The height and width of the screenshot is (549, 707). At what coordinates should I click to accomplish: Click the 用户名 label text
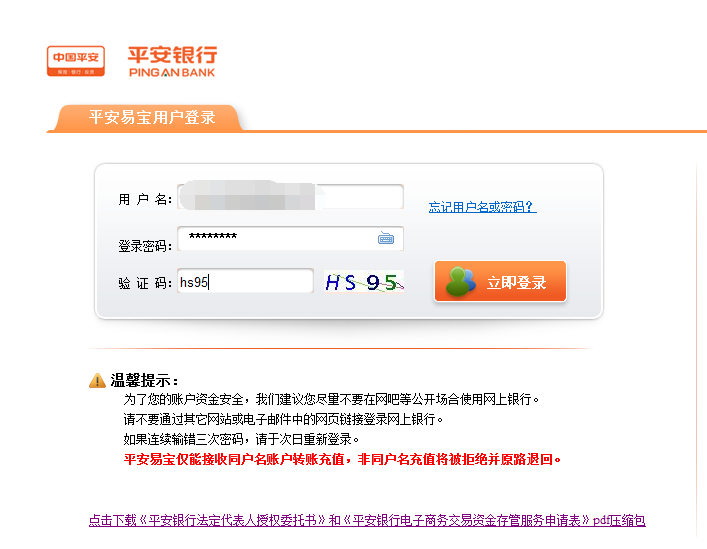coord(145,199)
